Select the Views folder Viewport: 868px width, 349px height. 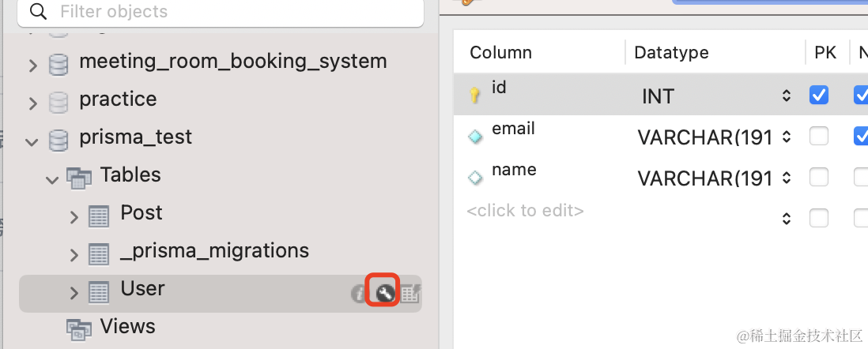point(127,326)
